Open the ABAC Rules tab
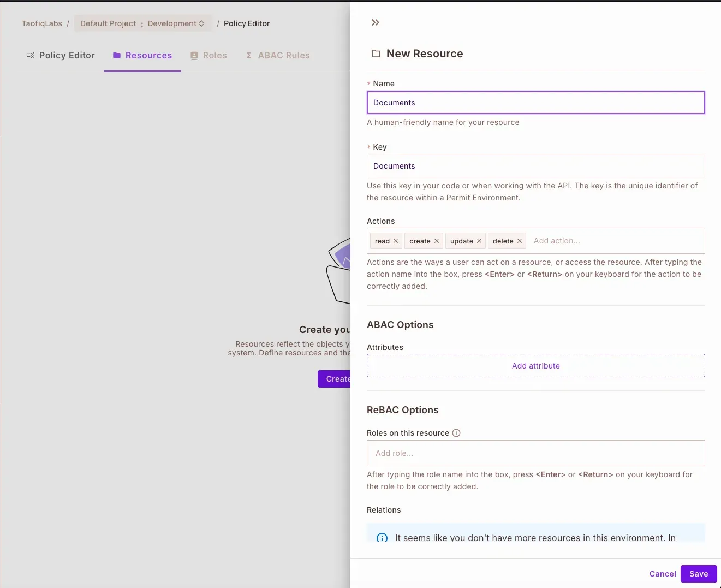 pyautogui.click(x=278, y=55)
